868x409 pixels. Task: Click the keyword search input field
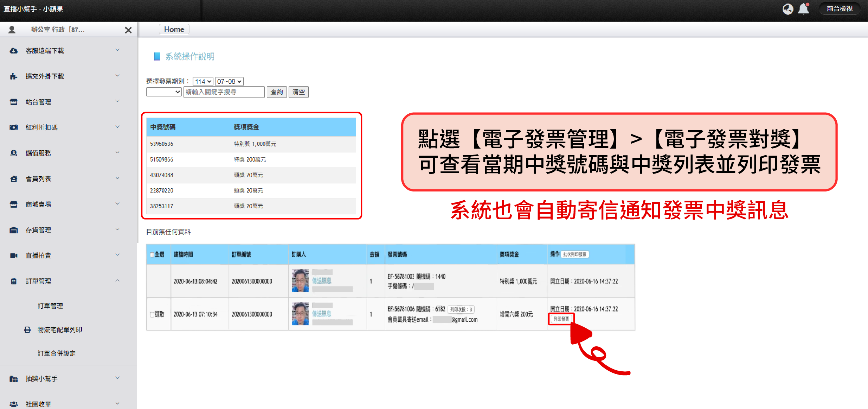(224, 92)
